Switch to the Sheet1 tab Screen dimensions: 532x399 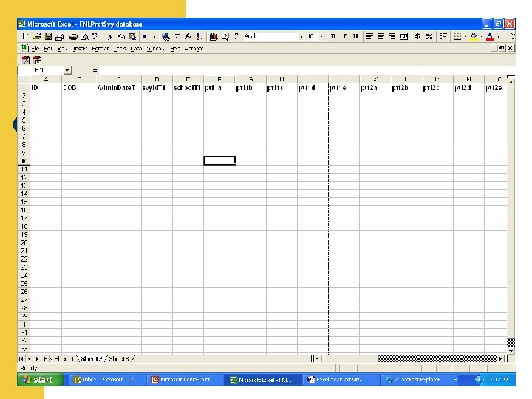click(x=64, y=358)
